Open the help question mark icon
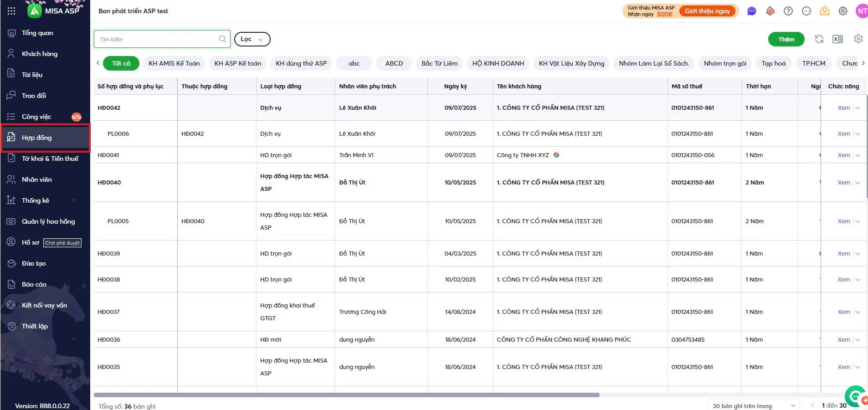The height and width of the screenshot is (410, 868). pos(788,11)
